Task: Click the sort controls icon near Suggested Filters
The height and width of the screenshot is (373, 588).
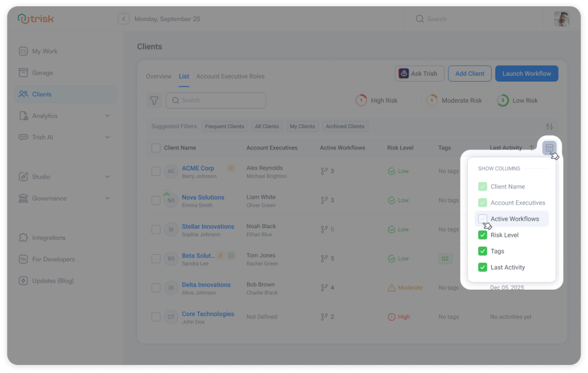Action: pyautogui.click(x=549, y=126)
